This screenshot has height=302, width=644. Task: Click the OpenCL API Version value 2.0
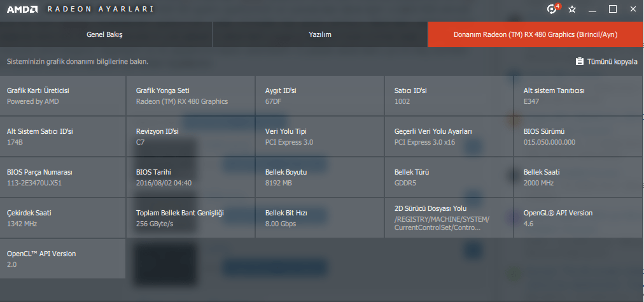[x=11, y=264]
